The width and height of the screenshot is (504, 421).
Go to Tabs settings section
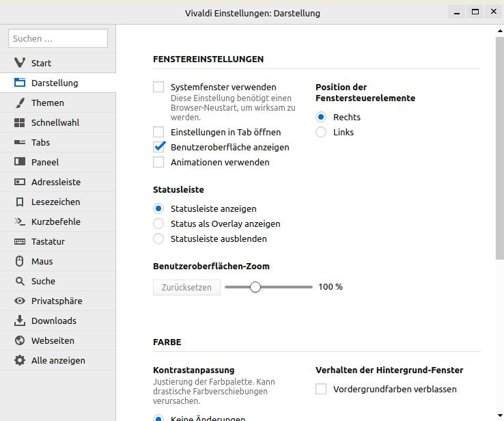(x=58, y=142)
